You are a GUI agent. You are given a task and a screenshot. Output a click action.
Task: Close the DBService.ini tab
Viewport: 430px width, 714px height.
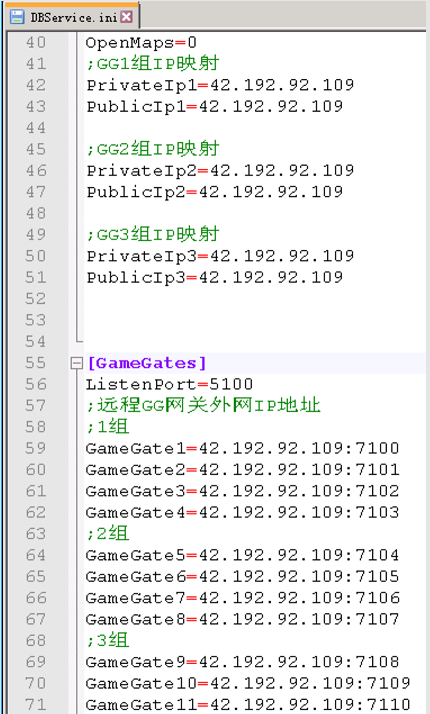(127, 17)
